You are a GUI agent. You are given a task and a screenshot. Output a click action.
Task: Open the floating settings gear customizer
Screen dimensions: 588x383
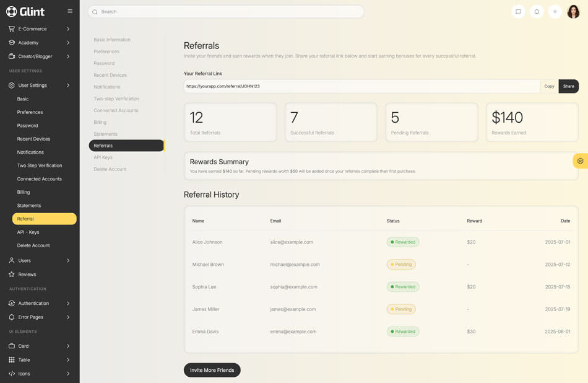pyautogui.click(x=580, y=161)
